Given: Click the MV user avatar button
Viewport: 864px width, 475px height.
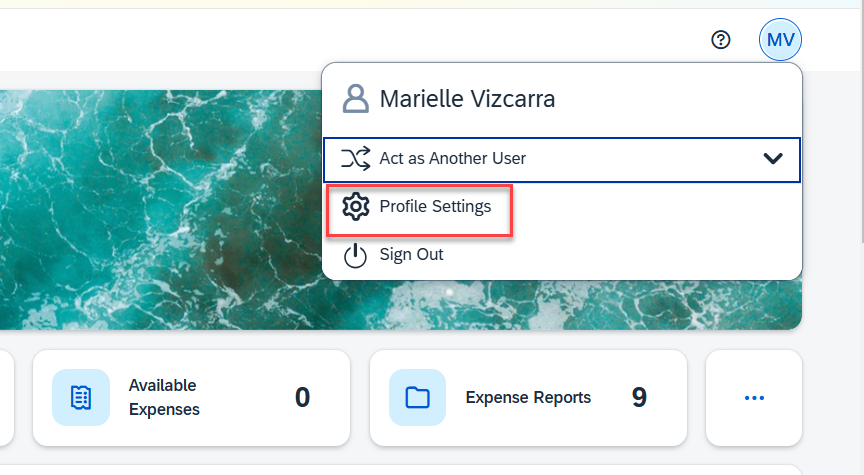Looking at the screenshot, I should point(780,40).
